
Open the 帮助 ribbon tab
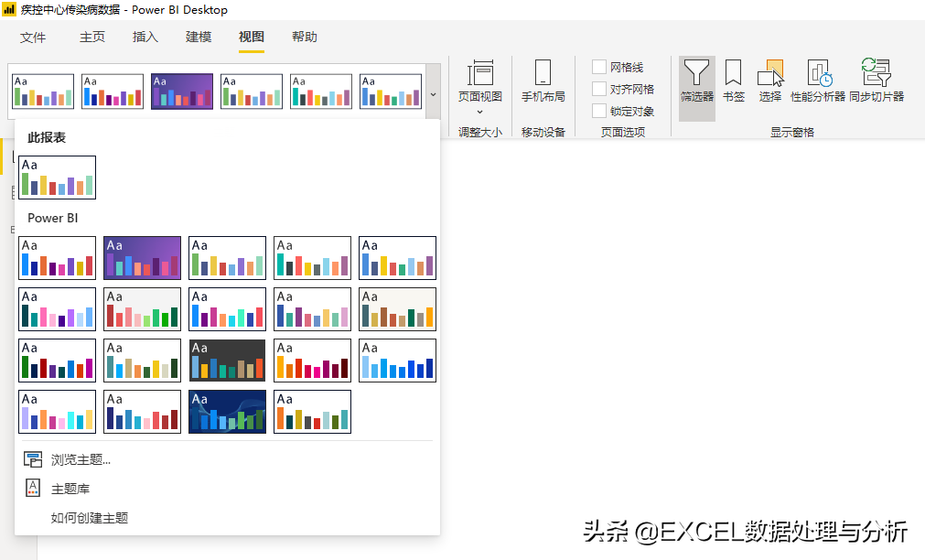[305, 37]
